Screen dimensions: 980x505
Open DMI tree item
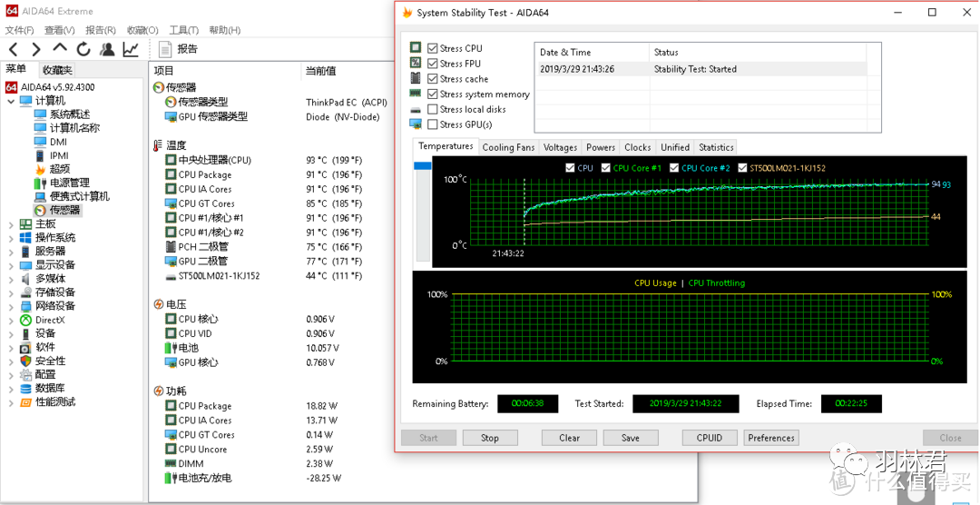pos(58,142)
